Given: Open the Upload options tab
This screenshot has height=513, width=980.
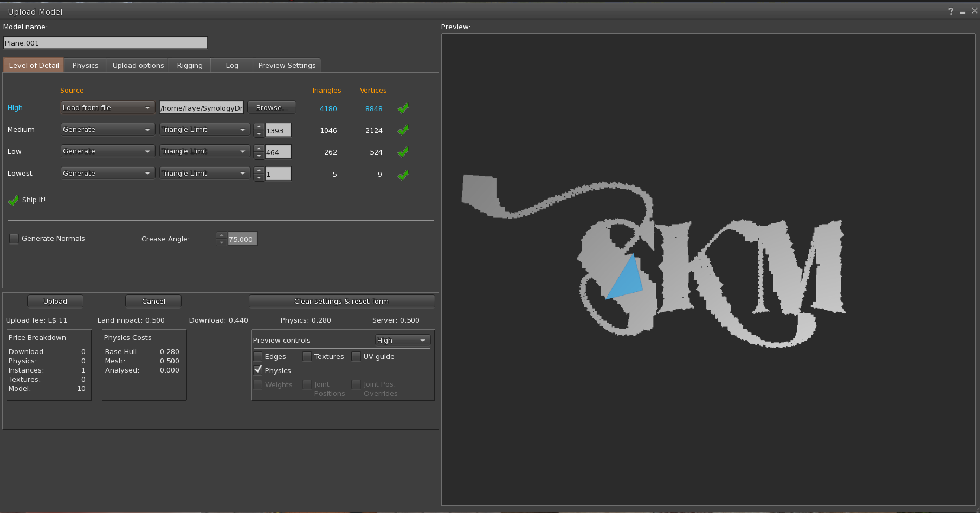Looking at the screenshot, I should [138, 66].
